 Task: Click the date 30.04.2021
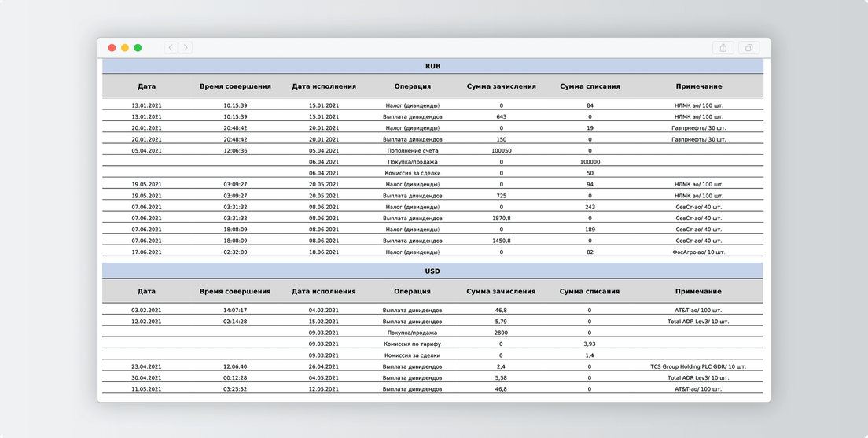coord(147,377)
